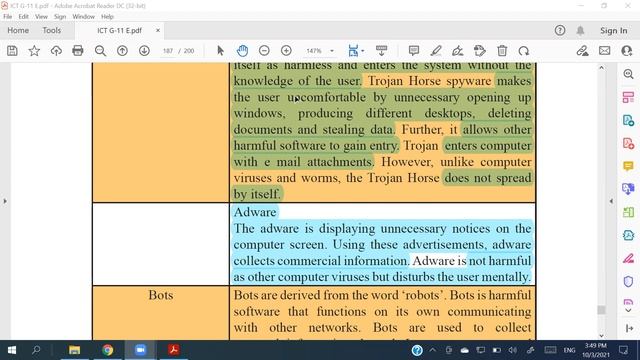This screenshot has height=360, width=640.
Task: Click the delete trash icon
Action: 502,51
